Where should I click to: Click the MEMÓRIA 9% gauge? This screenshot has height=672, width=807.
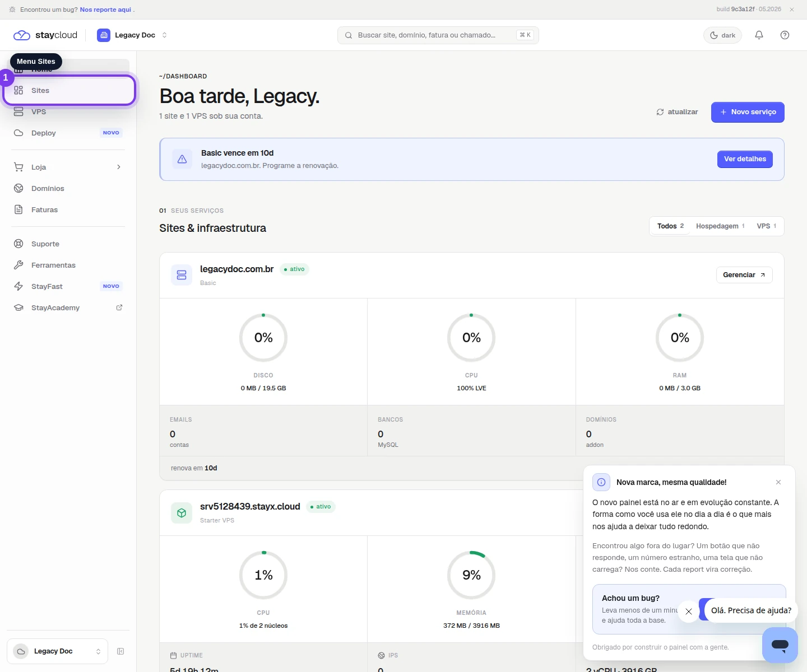click(471, 575)
